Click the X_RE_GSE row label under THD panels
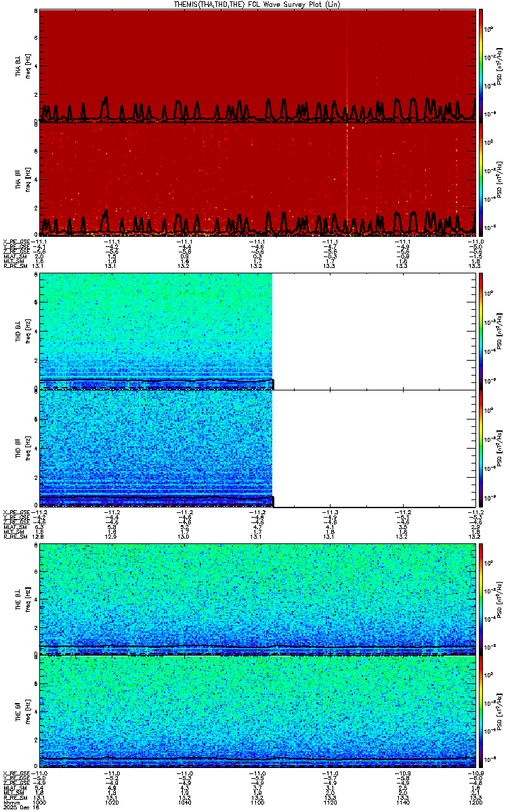Screen dimensions: 508x812 (16, 512)
